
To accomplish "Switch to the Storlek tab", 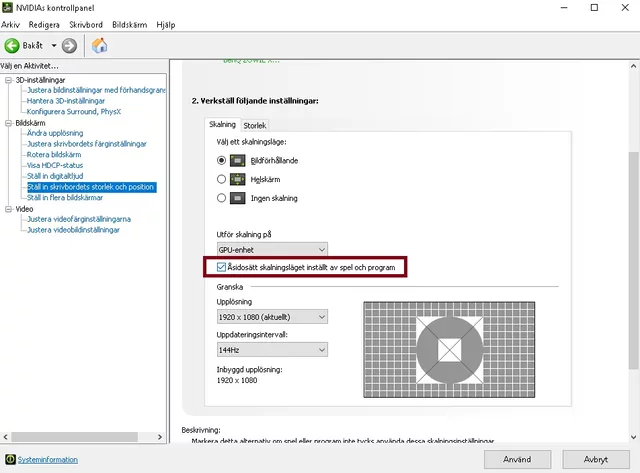I will 255,125.
